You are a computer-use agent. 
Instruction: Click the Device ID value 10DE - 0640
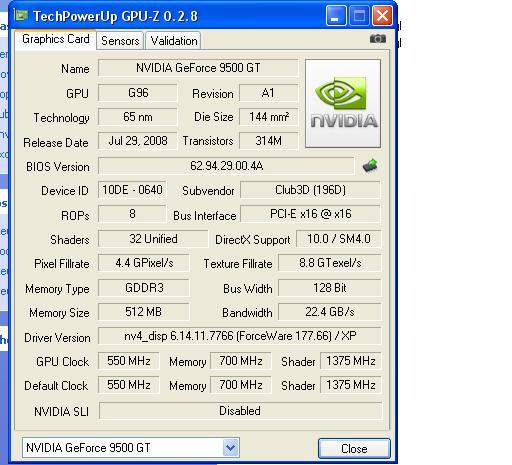(x=132, y=190)
